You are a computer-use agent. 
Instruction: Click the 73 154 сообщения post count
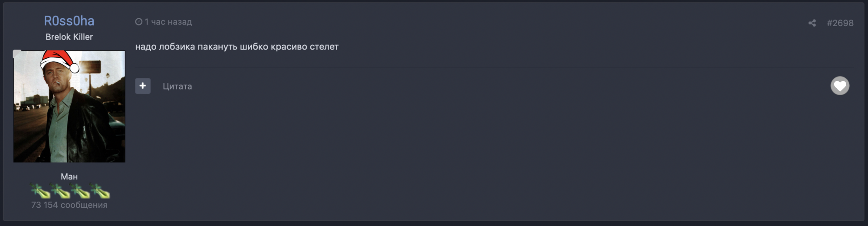69,205
